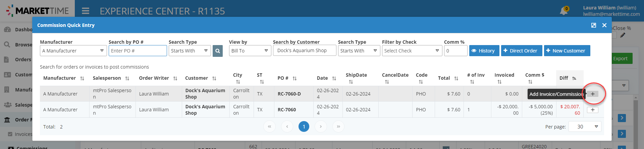This screenshot has height=149, width=644.
Task: Toggle the hamburger menu icon
Action: (x=86, y=11)
